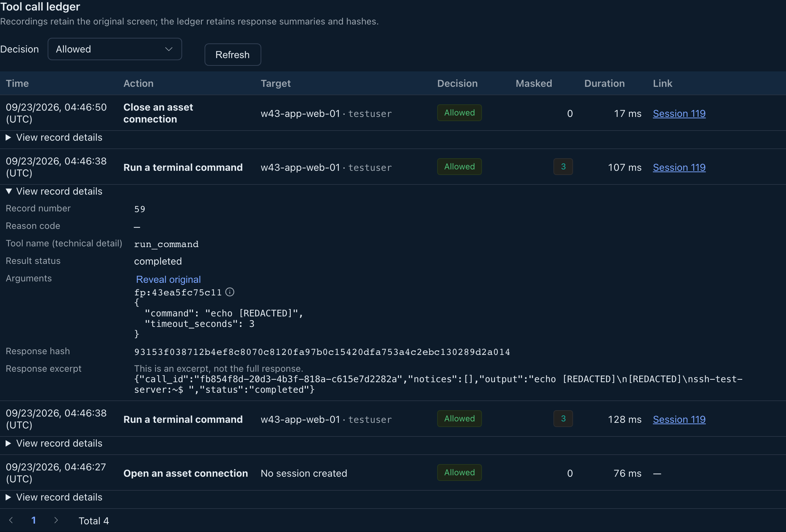Select page 1 in the pagination
786x532 pixels.
click(34, 520)
